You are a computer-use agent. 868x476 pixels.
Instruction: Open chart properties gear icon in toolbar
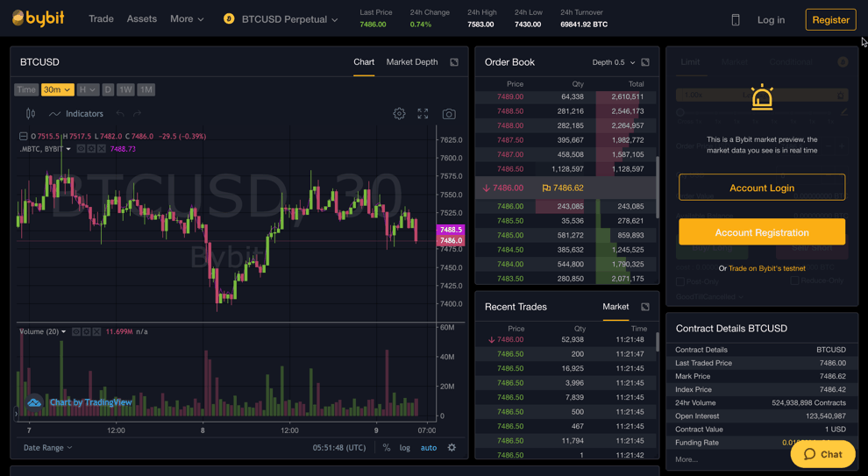[x=399, y=113]
